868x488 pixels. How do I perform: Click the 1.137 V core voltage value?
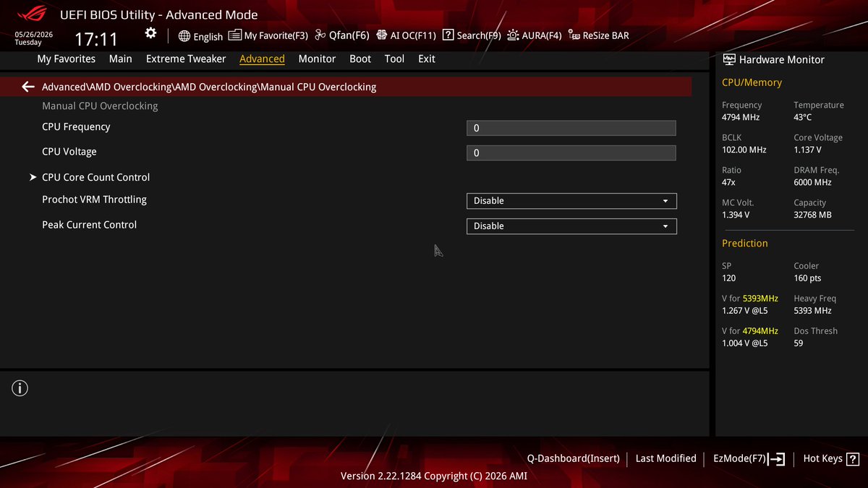[807, 150]
